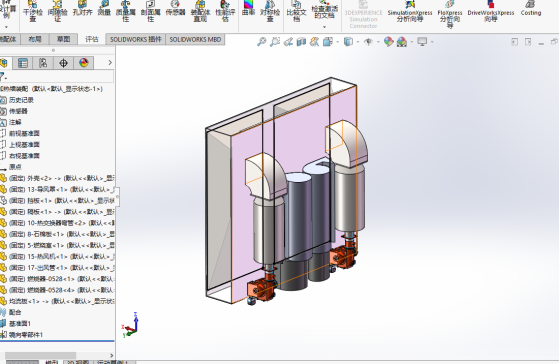Screen dimensions: 559x364
Task: Expand dropdown under 设计算例
Action: pyautogui.click(x=6, y=27)
